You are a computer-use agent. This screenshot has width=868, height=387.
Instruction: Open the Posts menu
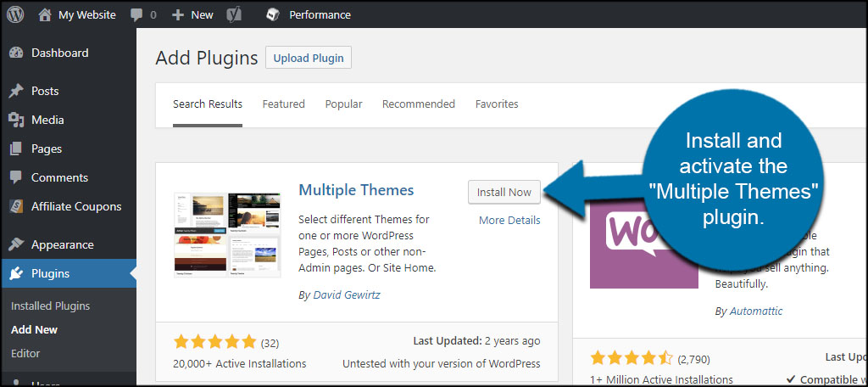[x=45, y=91]
